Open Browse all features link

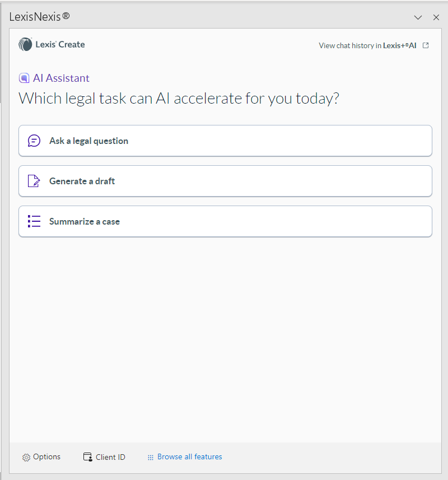click(x=190, y=456)
